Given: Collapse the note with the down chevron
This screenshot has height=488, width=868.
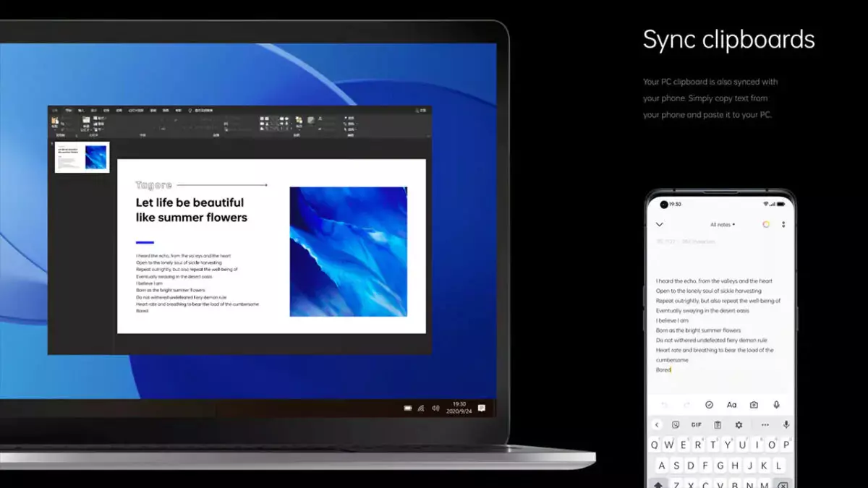Looking at the screenshot, I should (x=659, y=225).
